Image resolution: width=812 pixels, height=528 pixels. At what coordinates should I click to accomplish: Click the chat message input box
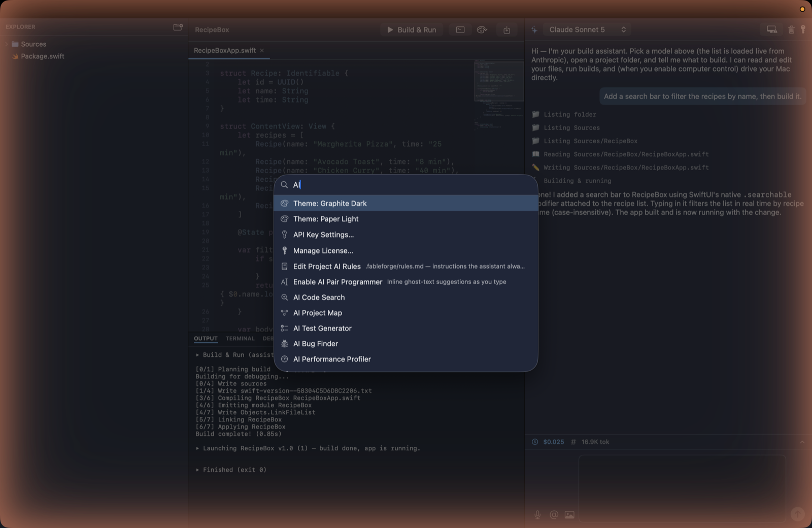[x=682, y=488]
